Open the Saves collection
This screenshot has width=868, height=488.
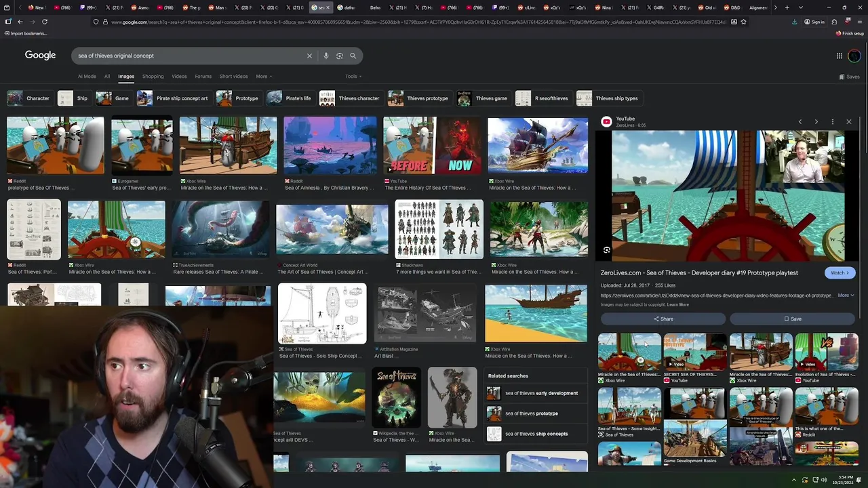[849, 77]
